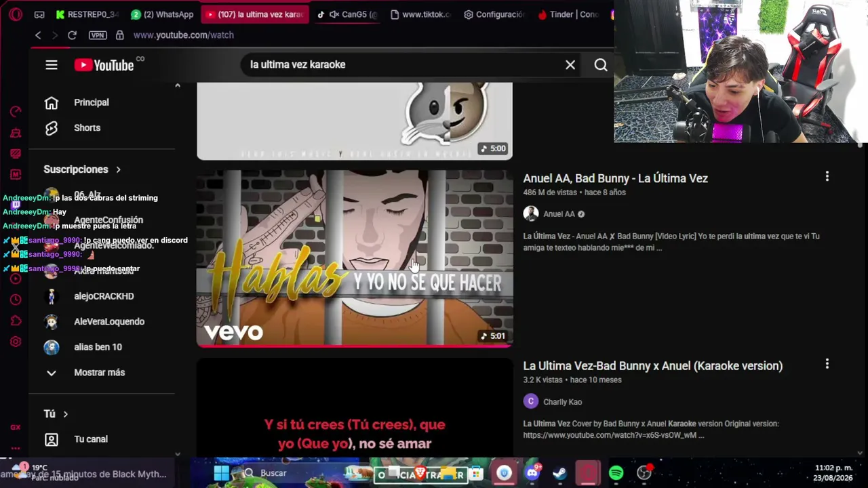This screenshot has width=868, height=488.
Task: Open more options for Anuel AA video
Action: (827, 177)
